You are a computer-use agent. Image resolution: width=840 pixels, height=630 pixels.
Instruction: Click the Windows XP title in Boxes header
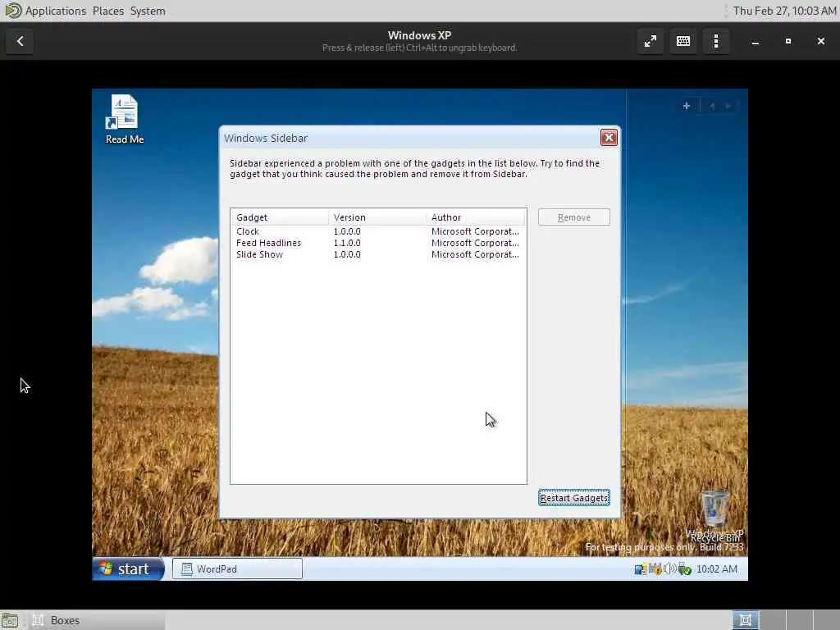[419, 35]
